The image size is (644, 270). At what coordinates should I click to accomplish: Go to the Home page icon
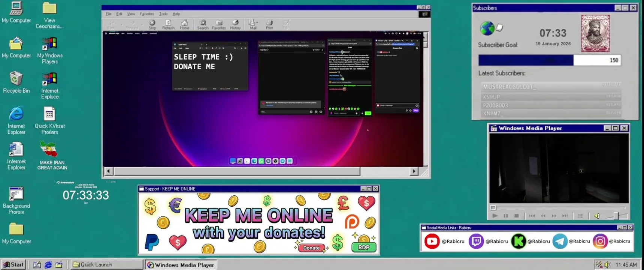click(x=184, y=25)
